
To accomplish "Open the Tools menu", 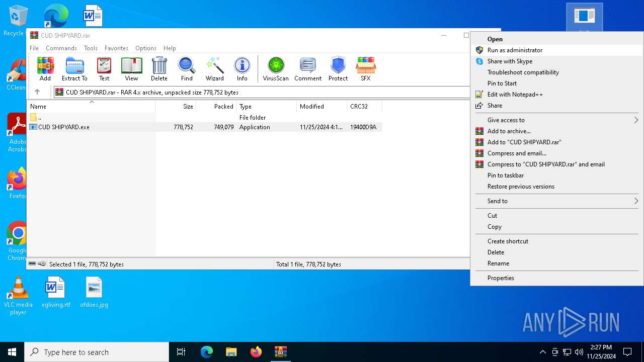I will 91,48.
